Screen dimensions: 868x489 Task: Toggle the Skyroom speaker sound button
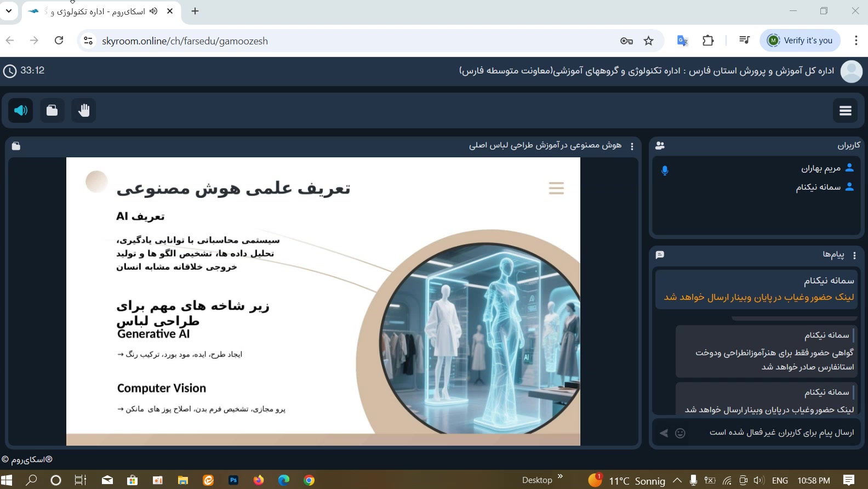[x=21, y=111]
